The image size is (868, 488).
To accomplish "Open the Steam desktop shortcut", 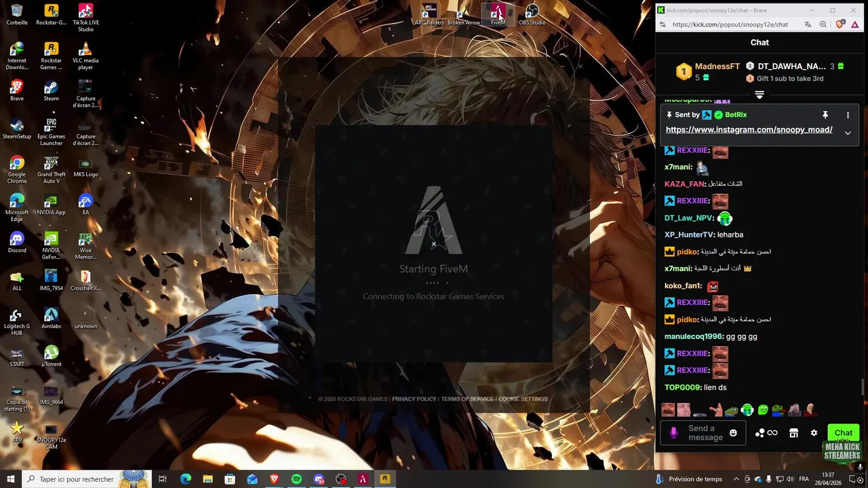I will point(51,91).
